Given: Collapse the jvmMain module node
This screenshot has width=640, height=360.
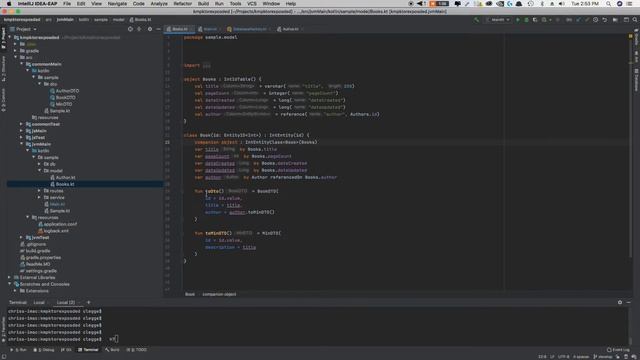Looking at the screenshot, I should [22, 144].
